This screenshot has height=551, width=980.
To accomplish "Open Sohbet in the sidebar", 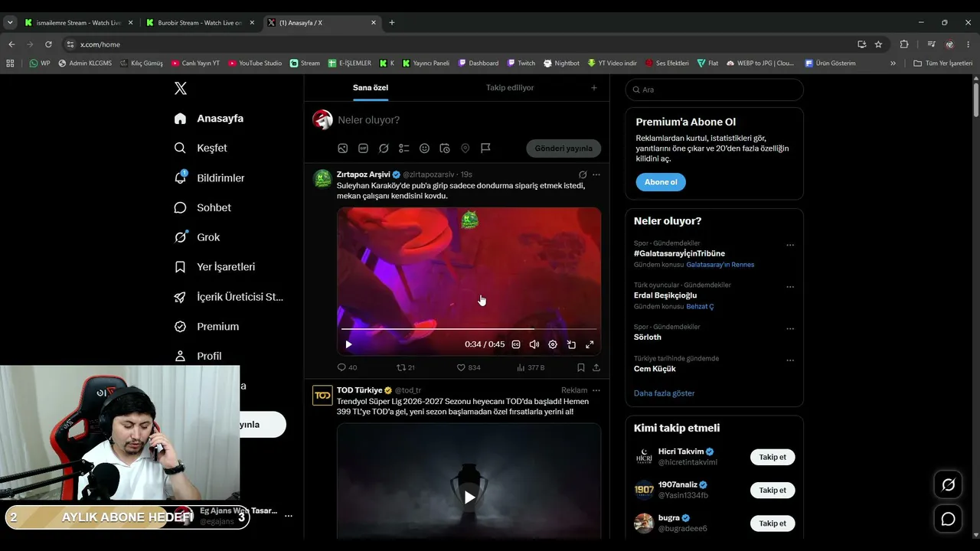I will (202, 207).
